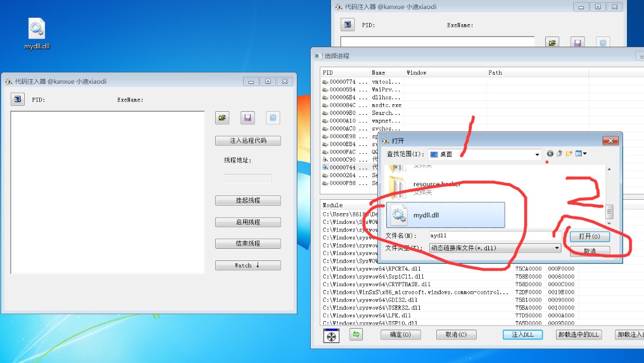Click the PID column header
Image resolution: width=644 pixels, height=363 pixels.
[345, 72]
